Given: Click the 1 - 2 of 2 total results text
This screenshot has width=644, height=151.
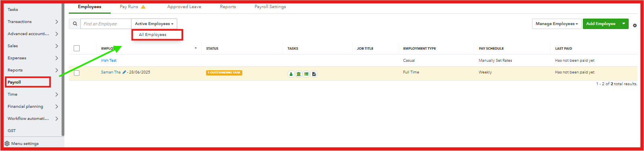Looking at the screenshot, I should (617, 84).
